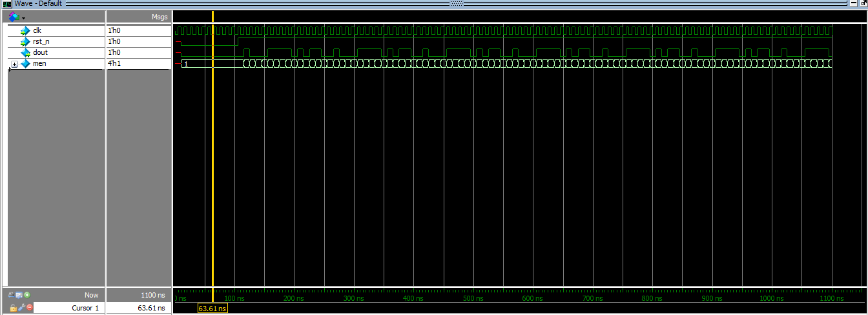The height and width of the screenshot is (315, 868).
Task: Minimize the Wave pane
Action: [x=855, y=3]
